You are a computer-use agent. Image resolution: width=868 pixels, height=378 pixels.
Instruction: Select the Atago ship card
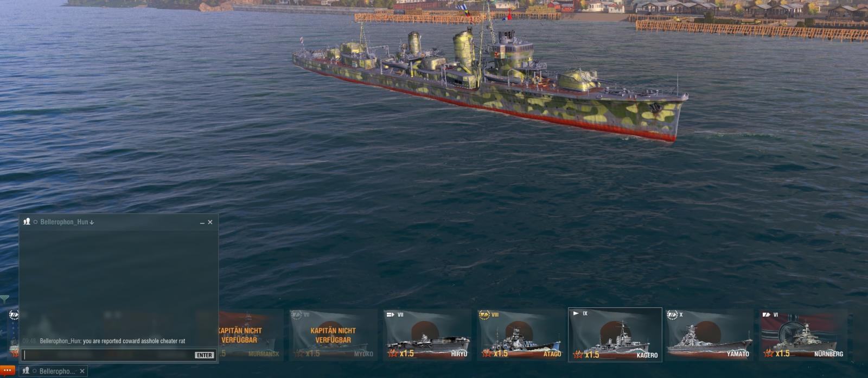click(x=520, y=335)
